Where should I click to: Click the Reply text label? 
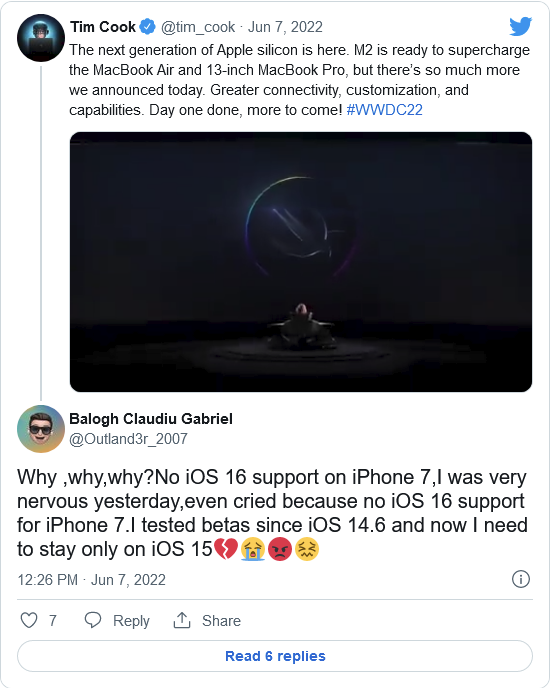pyautogui.click(x=131, y=621)
